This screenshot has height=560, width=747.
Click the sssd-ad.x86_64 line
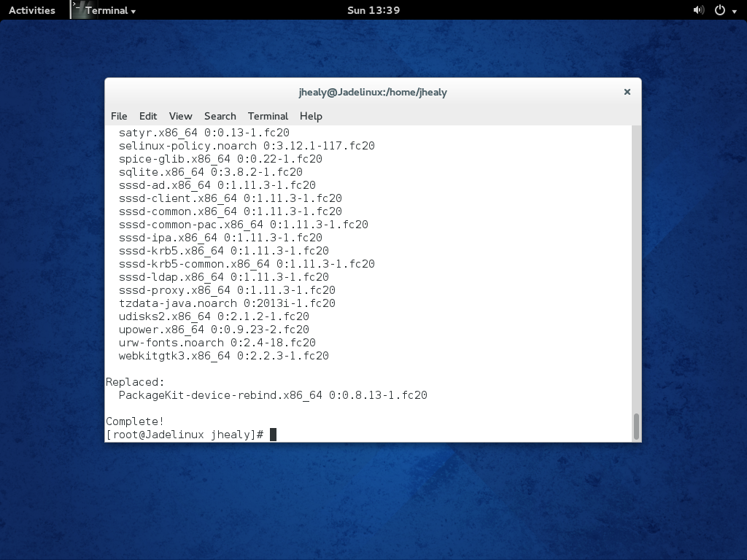(x=217, y=185)
